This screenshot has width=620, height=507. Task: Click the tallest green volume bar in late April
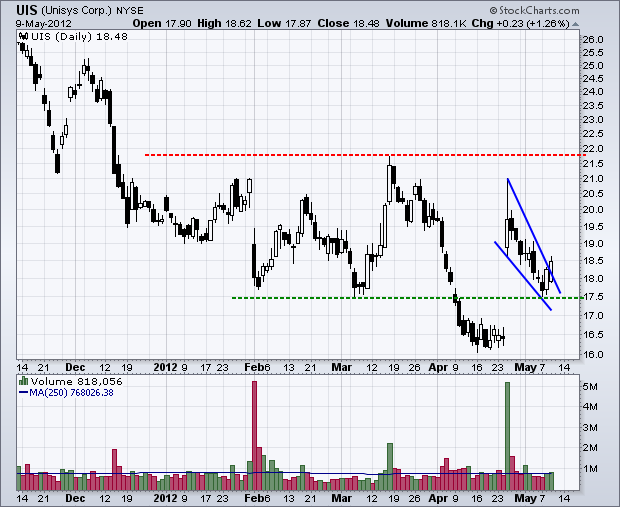[x=507, y=436]
